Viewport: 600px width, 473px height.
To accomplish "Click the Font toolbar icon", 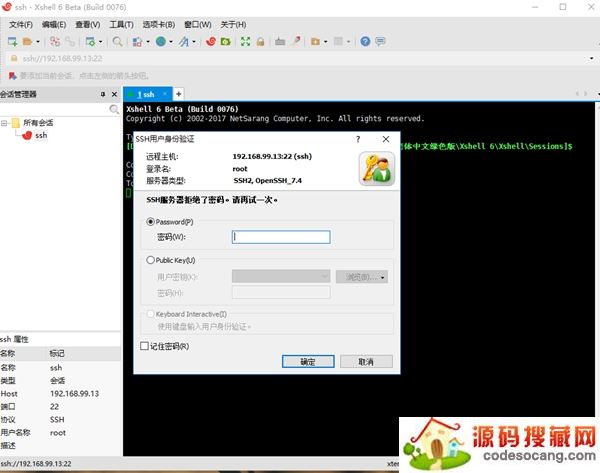I will click(x=184, y=41).
